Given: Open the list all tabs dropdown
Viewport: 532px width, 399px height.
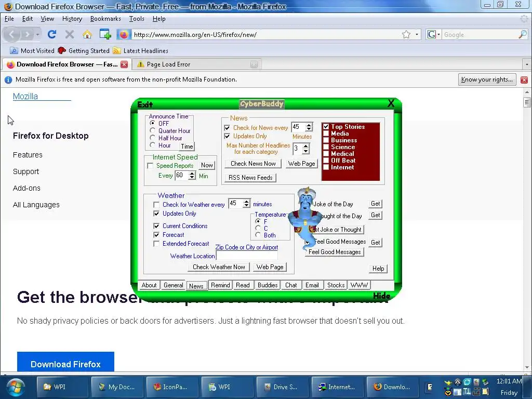Looking at the screenshot, I should pos(527,64).
